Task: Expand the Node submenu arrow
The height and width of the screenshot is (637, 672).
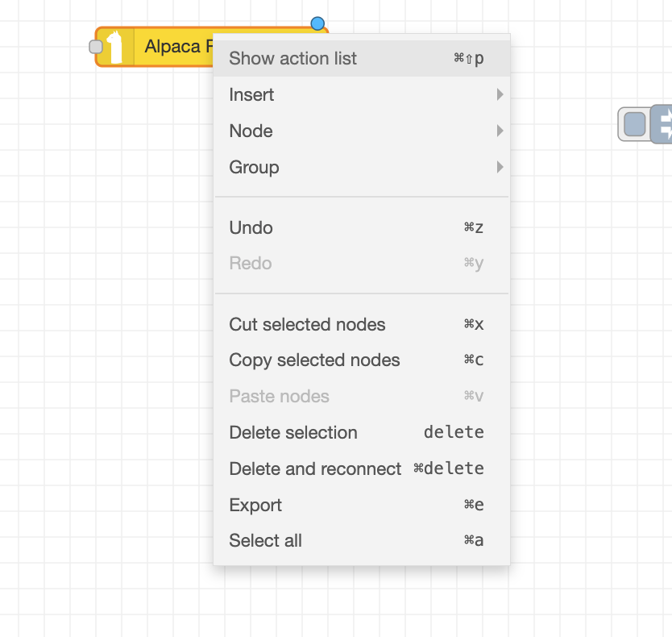Action: coord(500,131)
